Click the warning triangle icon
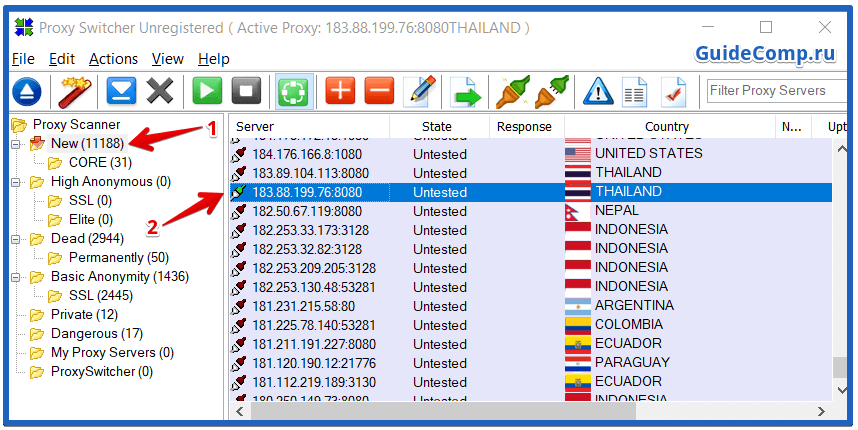This screenshot has width=858, height=430. [598, 91]
